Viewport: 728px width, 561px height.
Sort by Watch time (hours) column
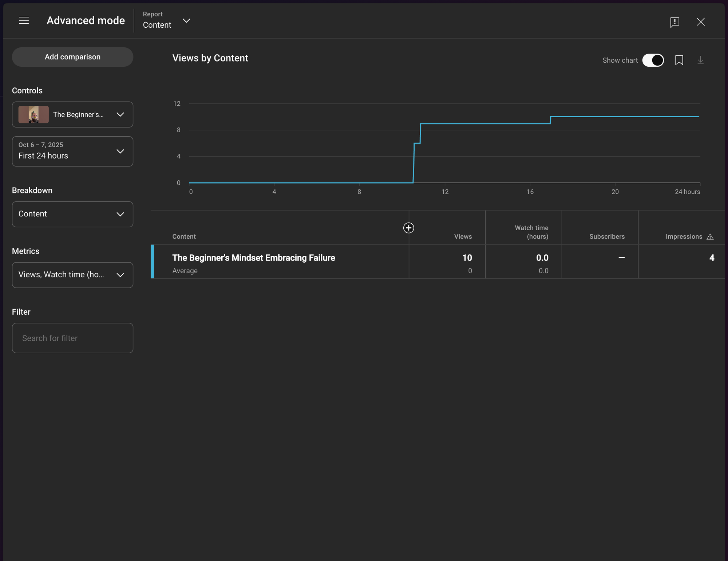[531, 232]
